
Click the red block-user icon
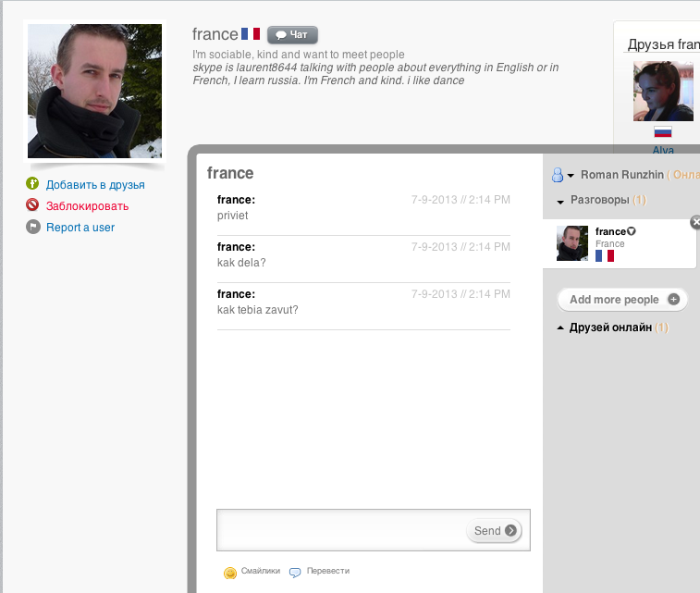tap(32, 204)
